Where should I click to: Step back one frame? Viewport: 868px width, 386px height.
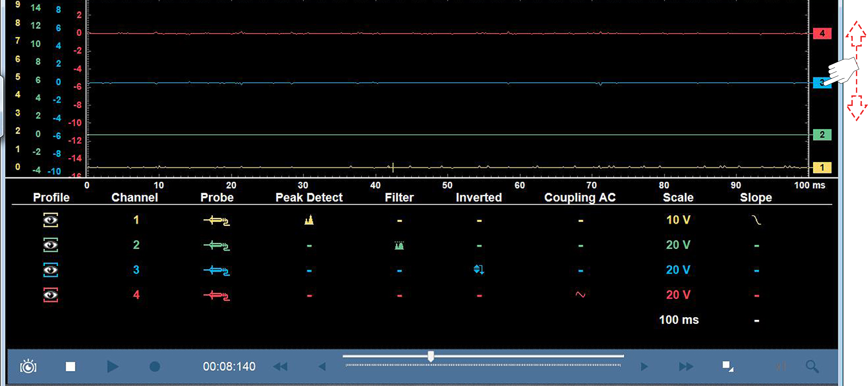(322, 367)
